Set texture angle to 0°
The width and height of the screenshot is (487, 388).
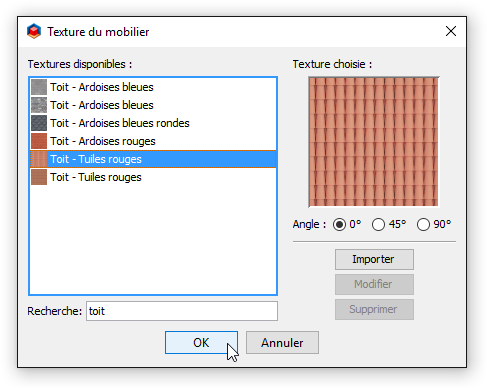339,224
